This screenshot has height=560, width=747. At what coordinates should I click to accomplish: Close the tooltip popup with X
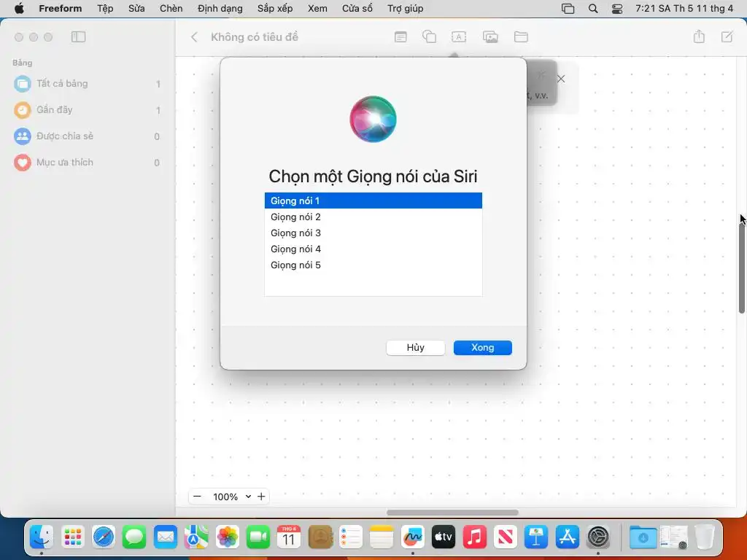pos(561,79)
